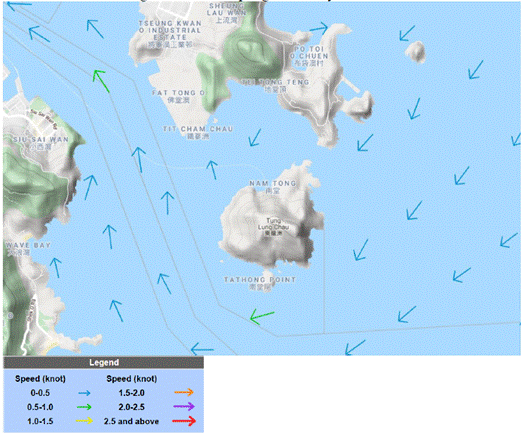Click the Wave Bay label
Screen dimensions: 525x437
(x=28, y=248)
